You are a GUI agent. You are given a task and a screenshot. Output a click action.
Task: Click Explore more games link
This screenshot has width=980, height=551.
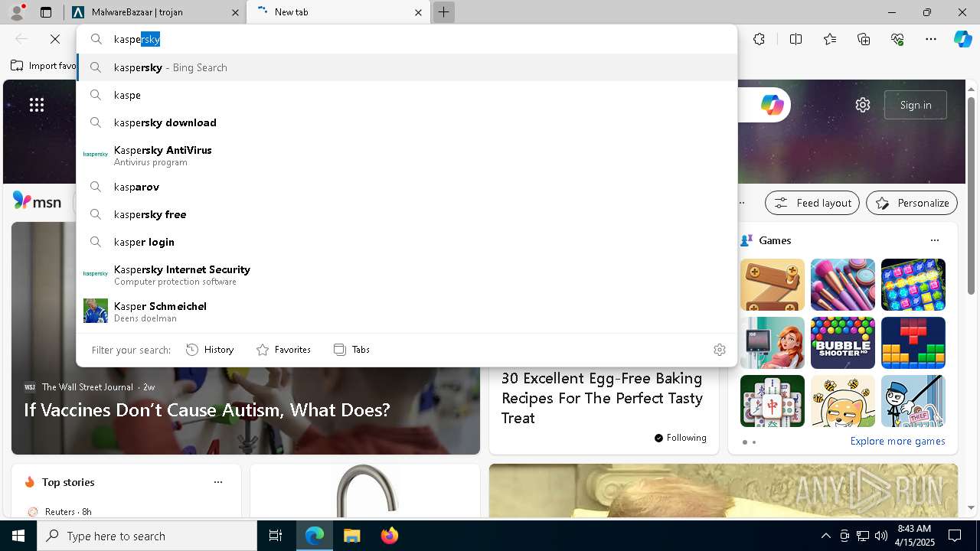pyautogui.click(x=897, y=441)
